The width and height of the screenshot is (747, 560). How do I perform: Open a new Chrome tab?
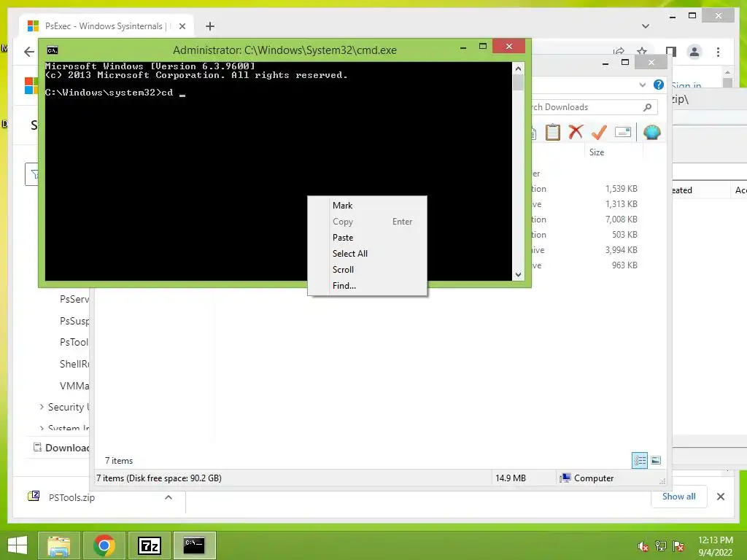[x=209, y=26]
